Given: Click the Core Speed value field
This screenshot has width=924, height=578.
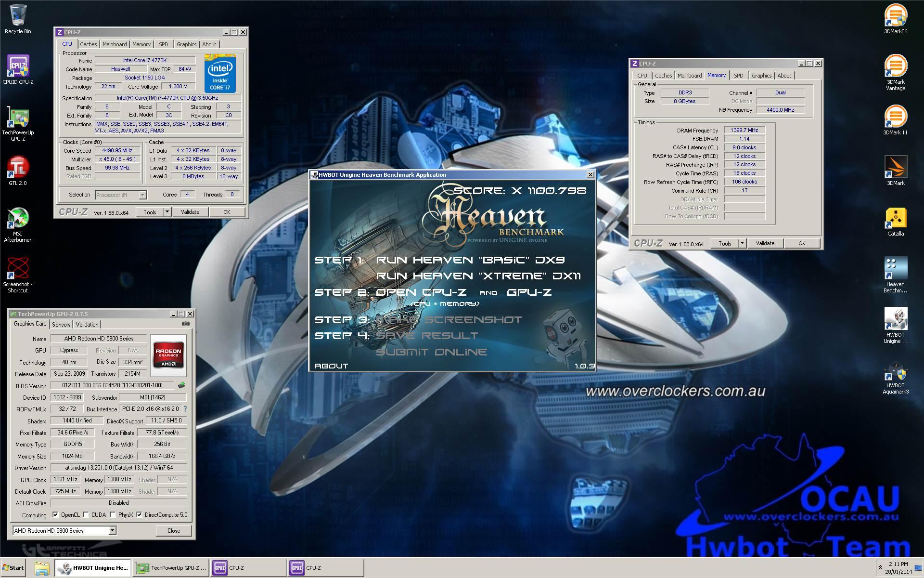Looking at the screenshot, I should [x=117, y=150].
